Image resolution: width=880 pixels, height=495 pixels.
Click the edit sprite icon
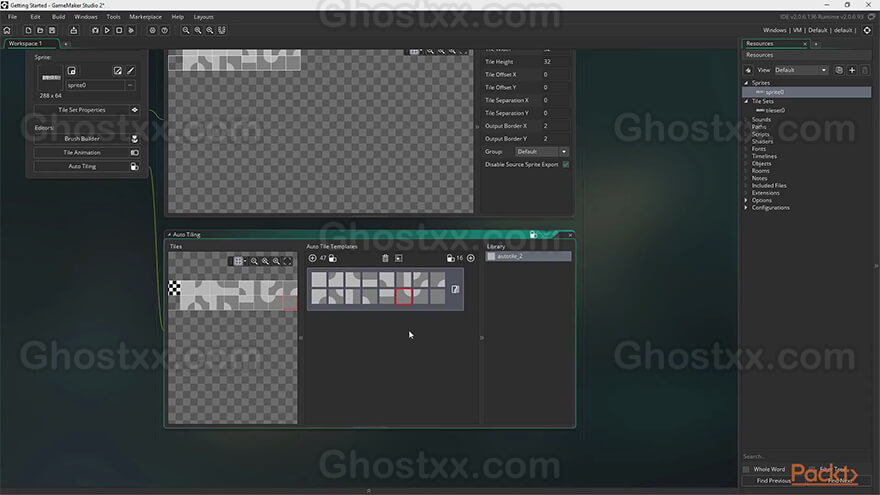pos(117,71)
